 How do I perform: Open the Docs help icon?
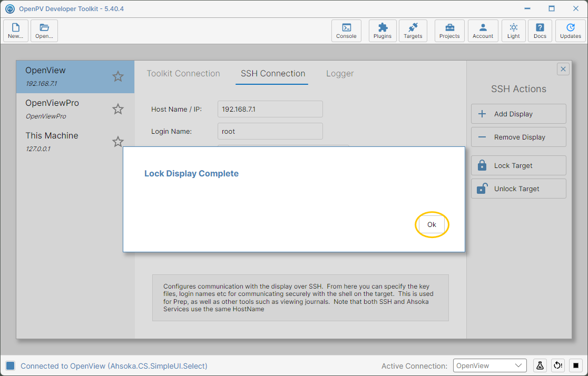coord(540,31)
